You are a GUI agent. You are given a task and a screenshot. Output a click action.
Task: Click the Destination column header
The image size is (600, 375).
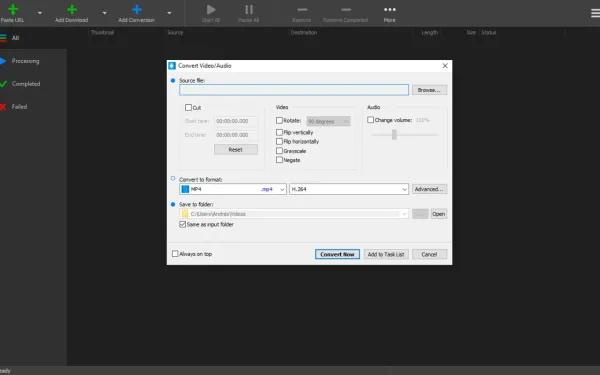[304, 33]
